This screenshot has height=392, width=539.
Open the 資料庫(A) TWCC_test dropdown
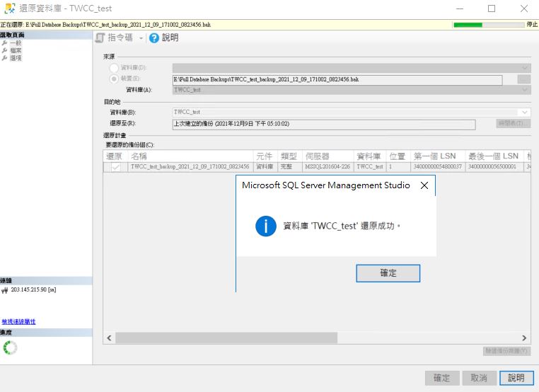pyautogui.click(x=352, y=90)
